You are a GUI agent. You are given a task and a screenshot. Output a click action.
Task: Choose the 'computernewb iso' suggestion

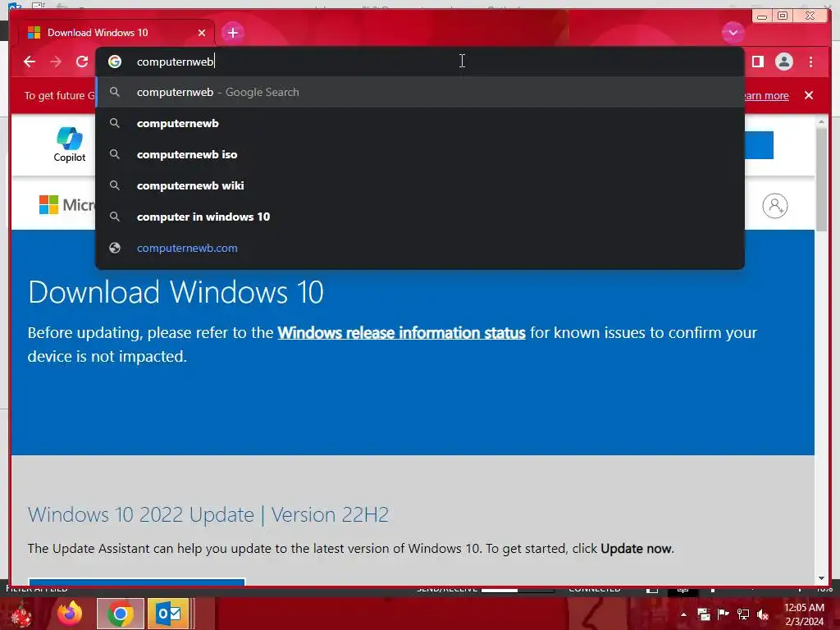(420, 154)
